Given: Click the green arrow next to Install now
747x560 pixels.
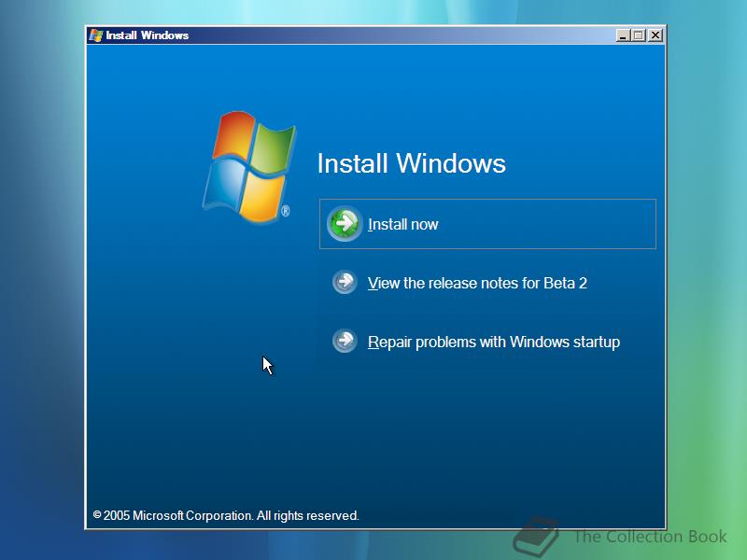Looking at the screenshot, I should tap(345, 224).
